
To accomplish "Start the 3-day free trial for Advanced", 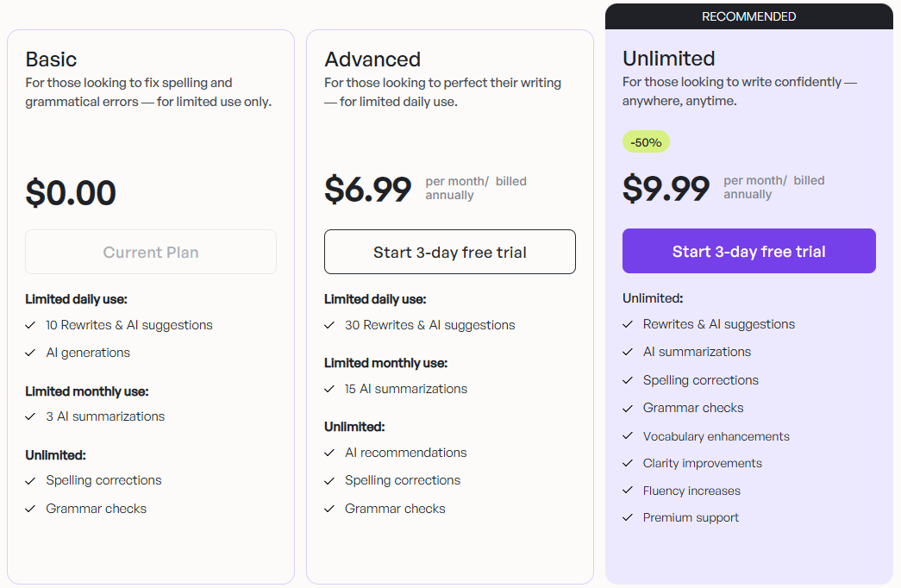I will pos(449,252).
